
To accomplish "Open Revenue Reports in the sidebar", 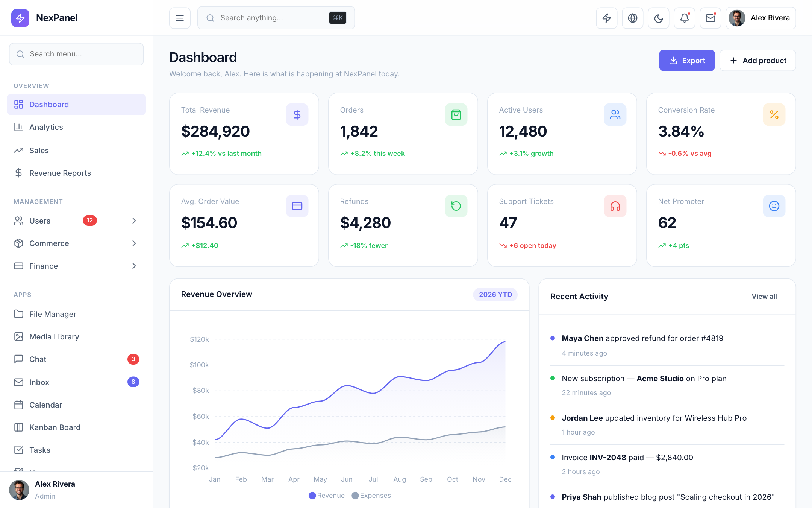I will pyautogui.click(x=76, y=173).
